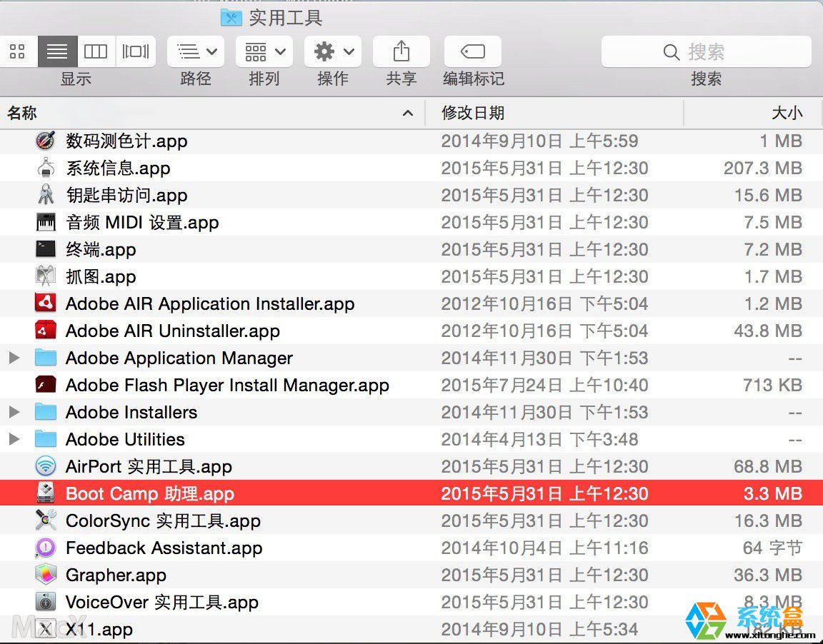This screenshot has width=823, height=644.
Task: Switch to icon grid view mode
Action: coord(18,51)
